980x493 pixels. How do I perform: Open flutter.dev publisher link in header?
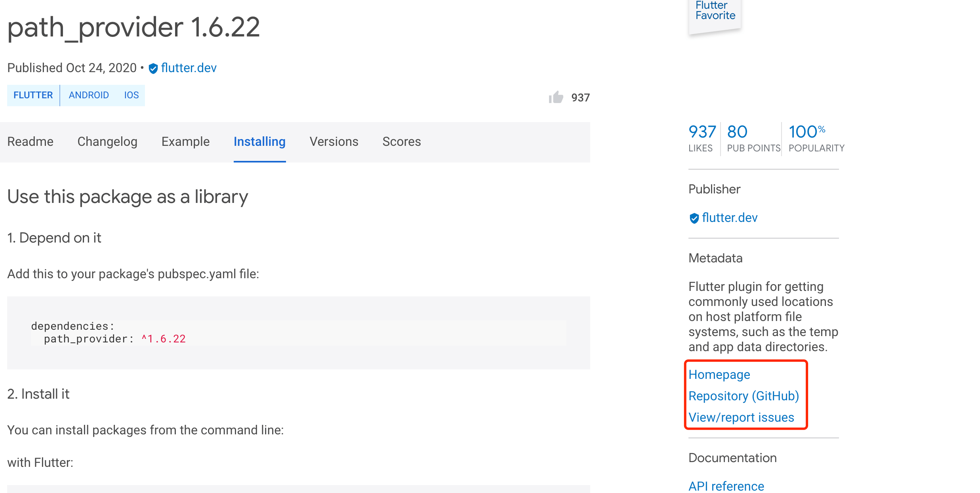coord(189,68)
